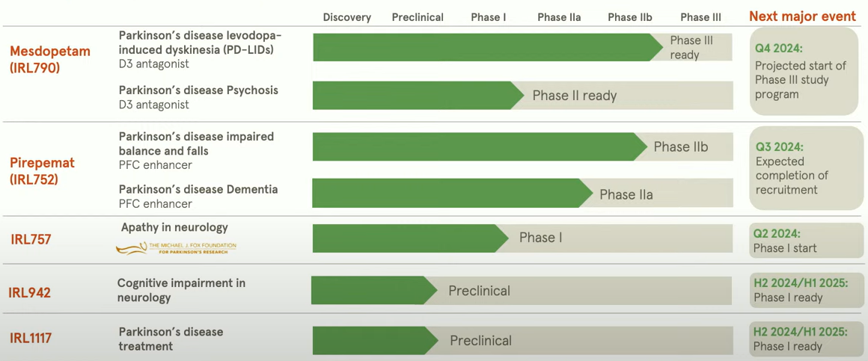Click the Phase IIb column header
The height and width of the screenshot is (361, 868).
click(630, 17)
